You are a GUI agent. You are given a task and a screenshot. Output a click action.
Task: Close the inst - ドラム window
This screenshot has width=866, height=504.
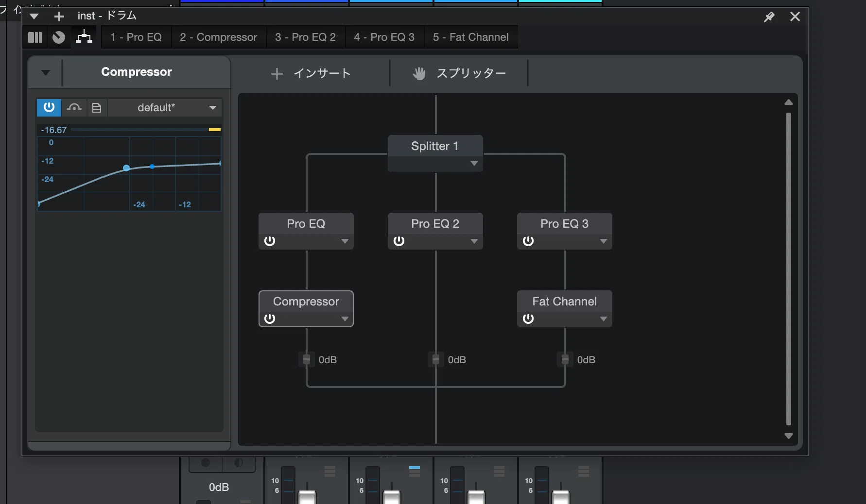pyautogui.click(x=795, y=17)
